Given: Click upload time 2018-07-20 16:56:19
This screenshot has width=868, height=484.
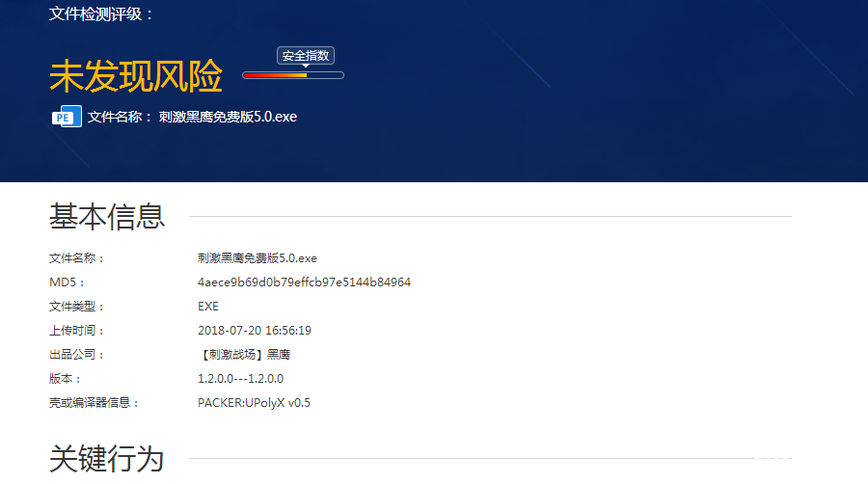Looking at the screenshot, I should pyautogui.click(x=255, y=331).
